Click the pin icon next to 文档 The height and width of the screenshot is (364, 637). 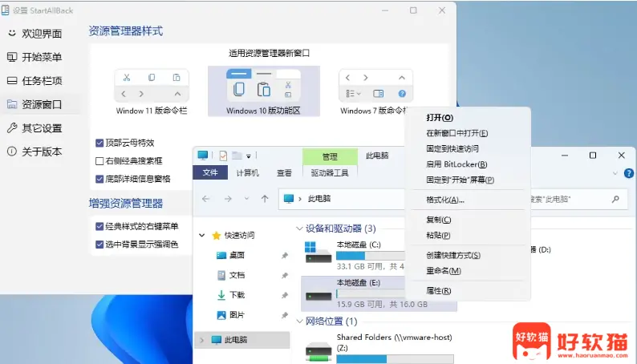click(285, 276)
